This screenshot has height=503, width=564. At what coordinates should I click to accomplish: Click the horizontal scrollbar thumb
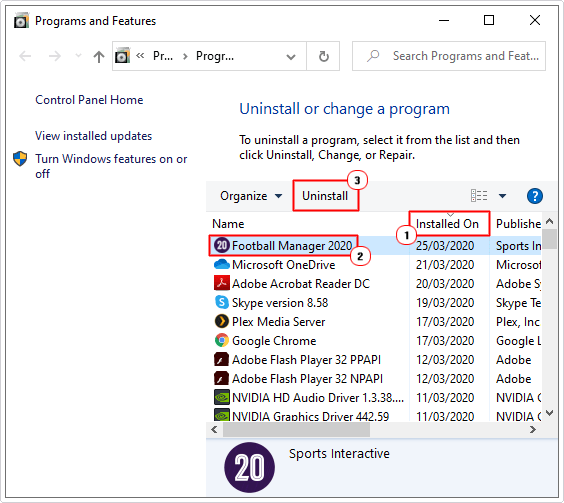pyautogui.click(x=296, y=430)
